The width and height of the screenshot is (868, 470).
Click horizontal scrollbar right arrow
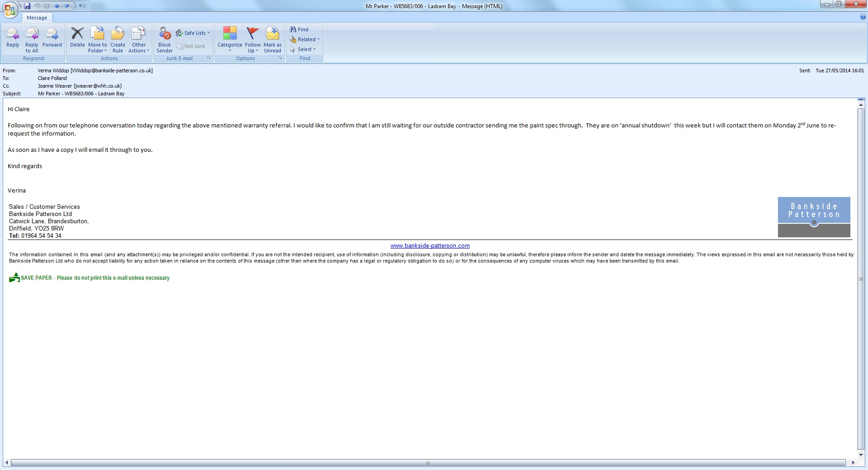coord(853,463)
